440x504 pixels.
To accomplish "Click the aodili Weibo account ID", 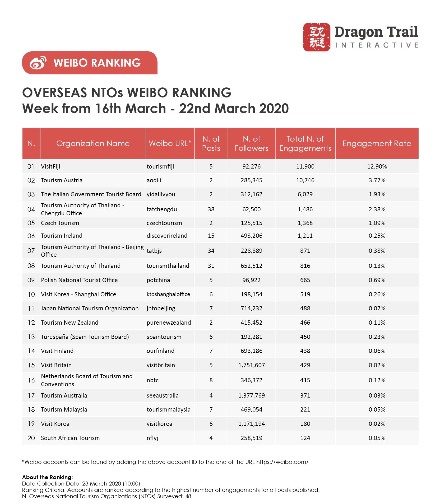I will coord(154,180).
